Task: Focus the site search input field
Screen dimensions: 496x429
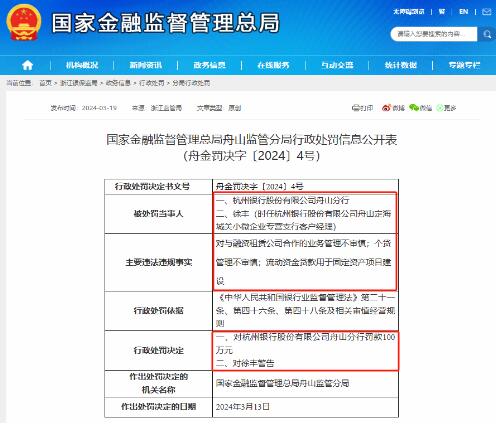Action: point(433,34)
